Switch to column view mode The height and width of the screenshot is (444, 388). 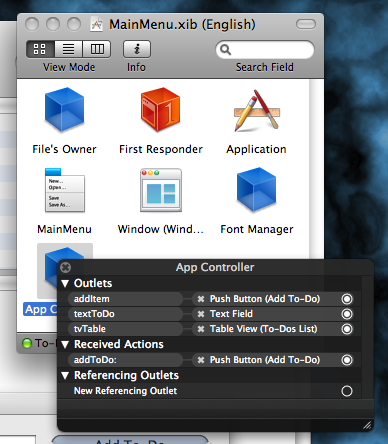97,49
